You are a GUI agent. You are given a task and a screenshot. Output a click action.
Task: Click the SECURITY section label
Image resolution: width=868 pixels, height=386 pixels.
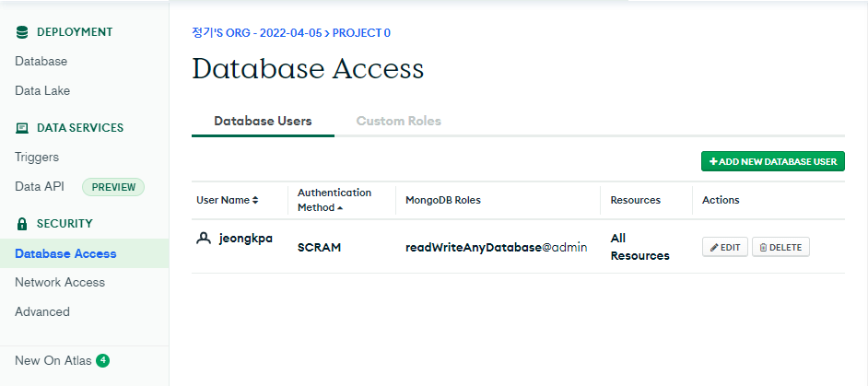pos(65,224)
